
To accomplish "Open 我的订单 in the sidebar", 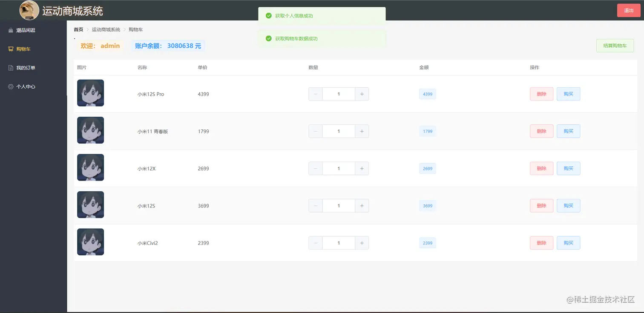I will (x=33, y=68).
